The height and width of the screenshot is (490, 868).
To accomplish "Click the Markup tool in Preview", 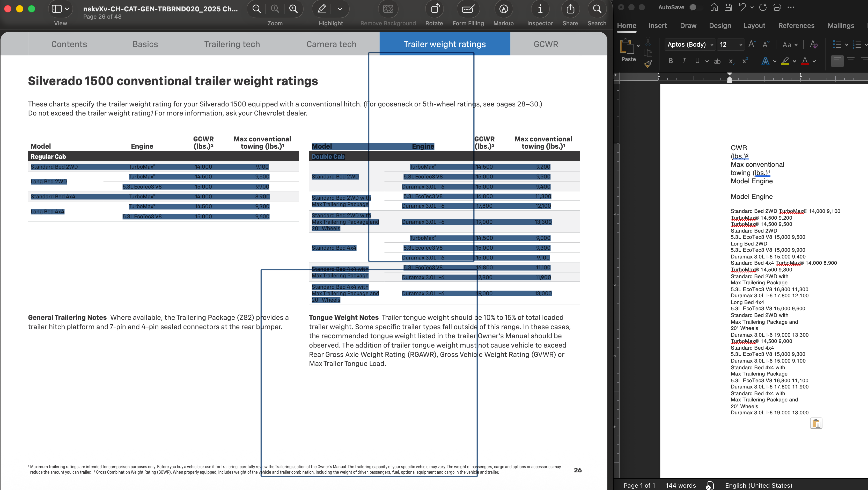I will pyautogui.click(x=503, y=9).
